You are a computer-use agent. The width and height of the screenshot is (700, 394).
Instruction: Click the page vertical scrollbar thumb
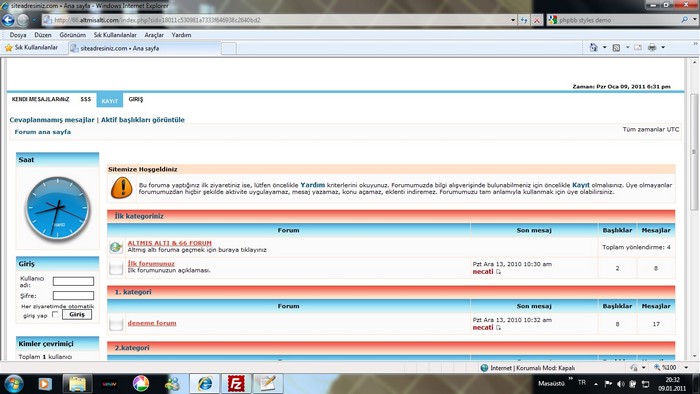[694, 152]
